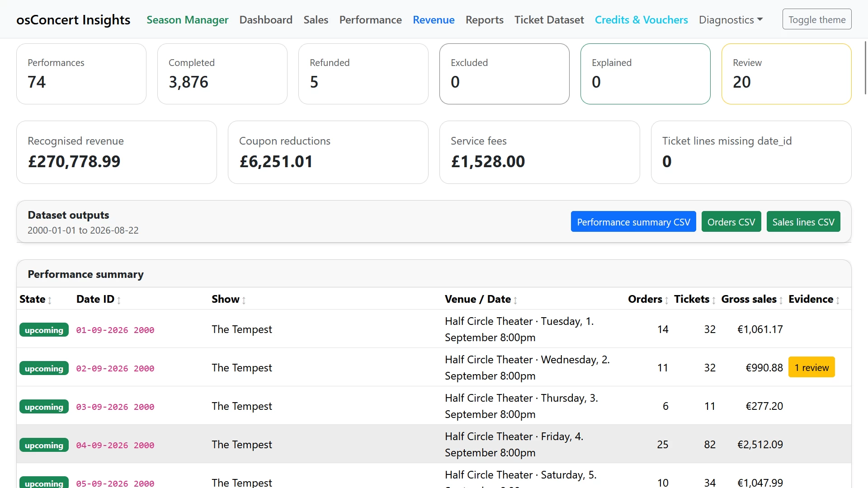The image size is (868, 488).
Task: Click the dataset date range text
Action: pyautogui.click(x=83, y=230)
